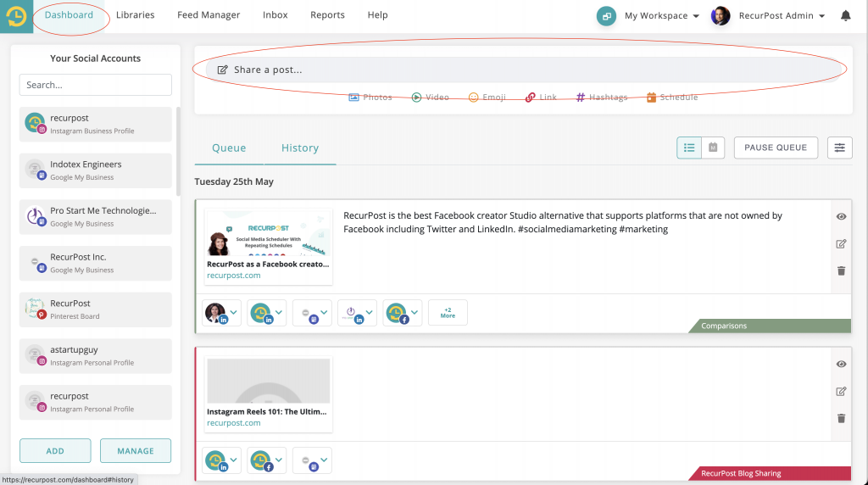Edit the Facebook creator Studio post
This screenshot has height=485, width=868.
click(841, 243)
